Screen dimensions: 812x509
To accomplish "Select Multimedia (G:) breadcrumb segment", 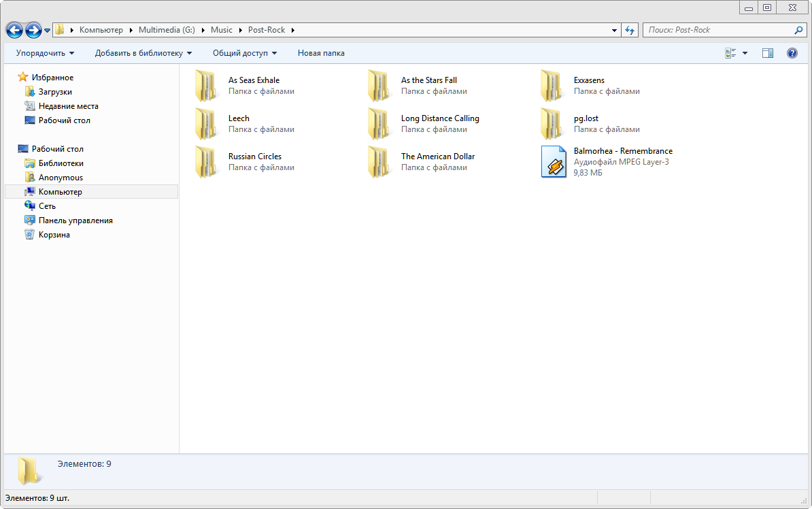I will pos(167,30).
